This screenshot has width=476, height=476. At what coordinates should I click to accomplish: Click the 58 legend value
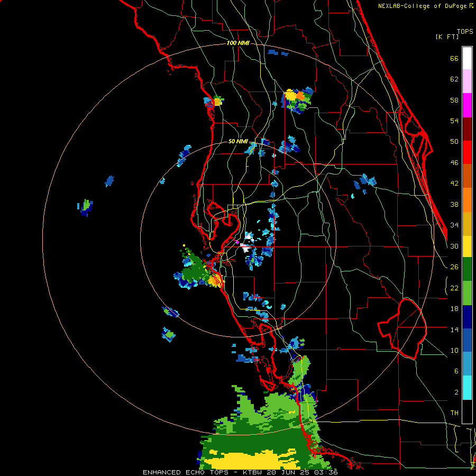click(454, 100)
